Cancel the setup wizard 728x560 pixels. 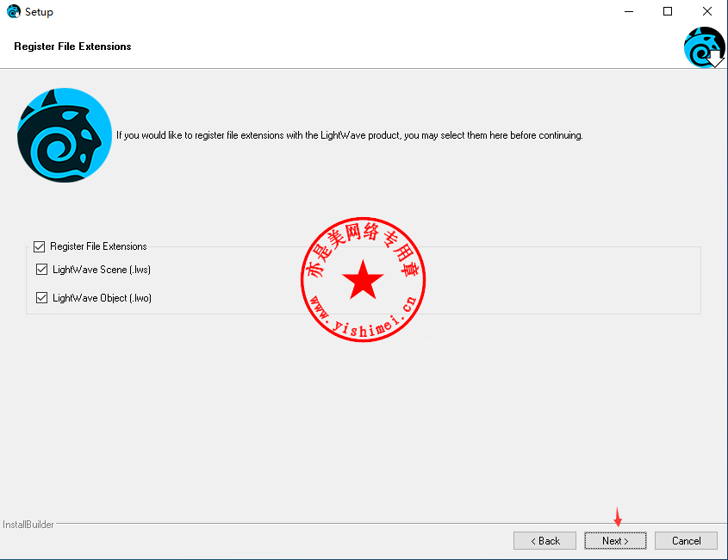(686, 540)
